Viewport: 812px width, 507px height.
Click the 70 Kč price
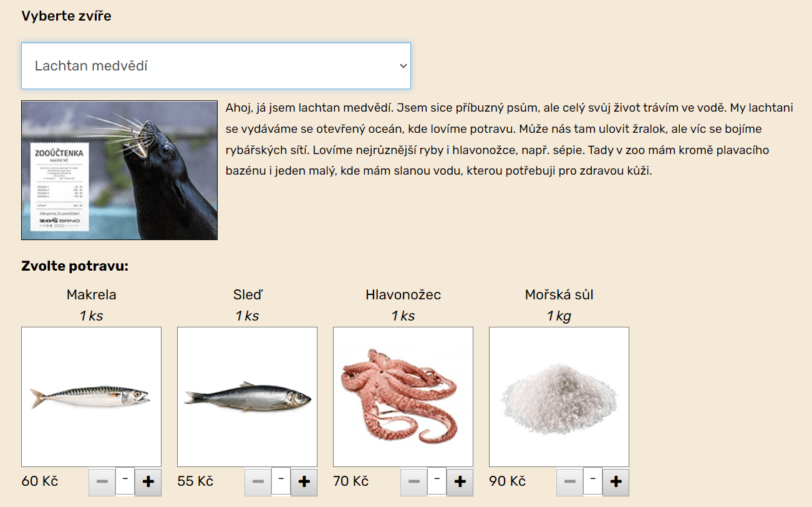coord(351,481)
